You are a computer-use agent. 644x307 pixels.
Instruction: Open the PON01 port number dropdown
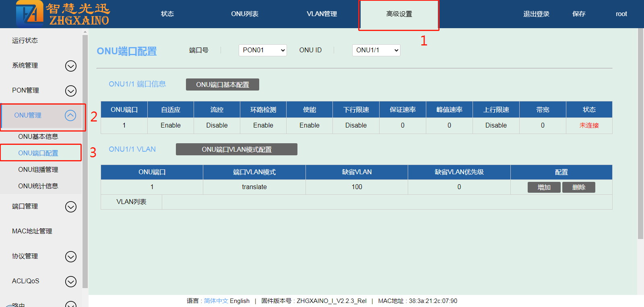(x=262, y=50)
